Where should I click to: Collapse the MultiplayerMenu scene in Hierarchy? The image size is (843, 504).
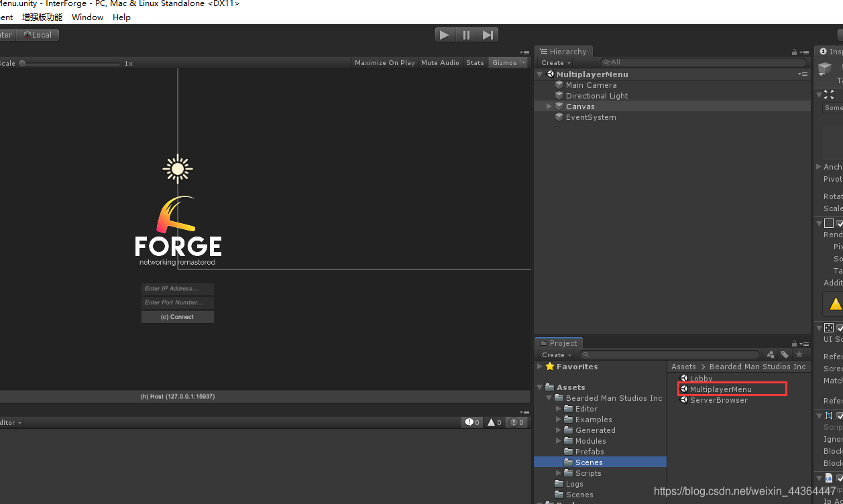point(541,74)
